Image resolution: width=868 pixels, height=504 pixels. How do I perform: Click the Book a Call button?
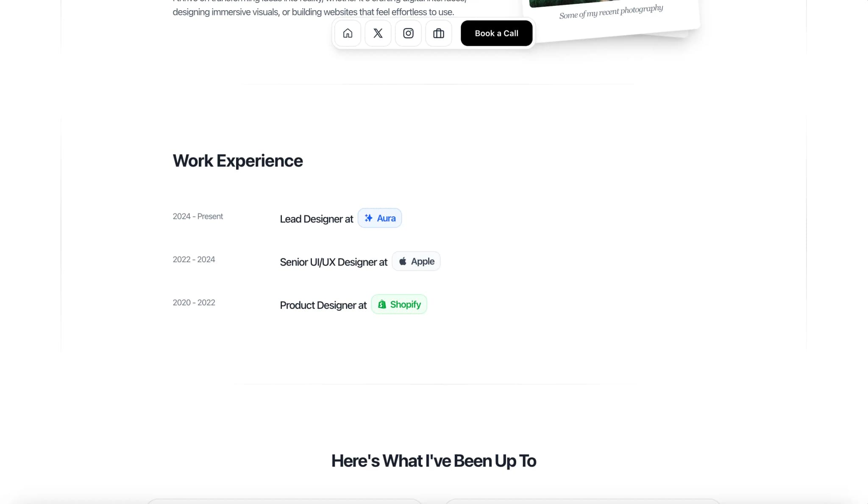pos(496,33)
